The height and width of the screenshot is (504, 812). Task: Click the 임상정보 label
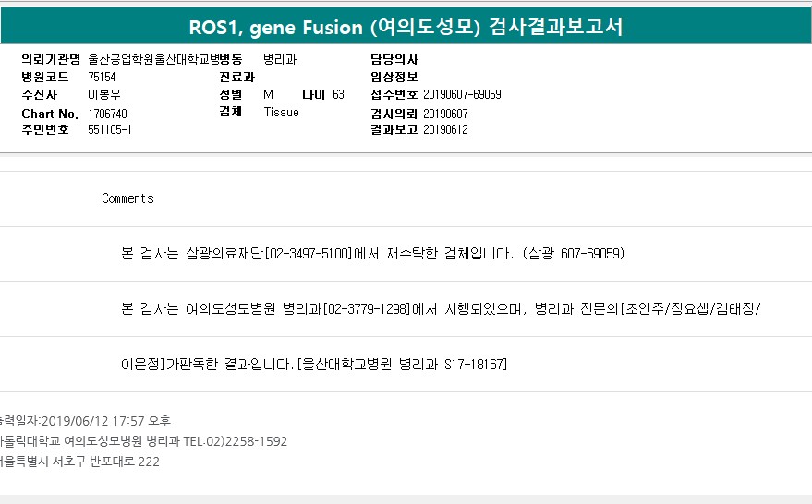(x=394, y=78)
